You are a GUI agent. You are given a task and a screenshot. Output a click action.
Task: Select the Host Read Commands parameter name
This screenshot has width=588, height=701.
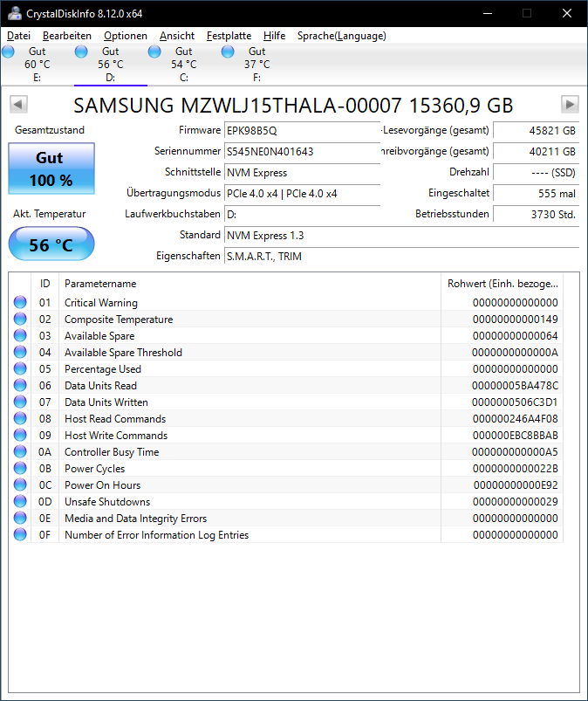pyautogui.click(x=115, y=419)
